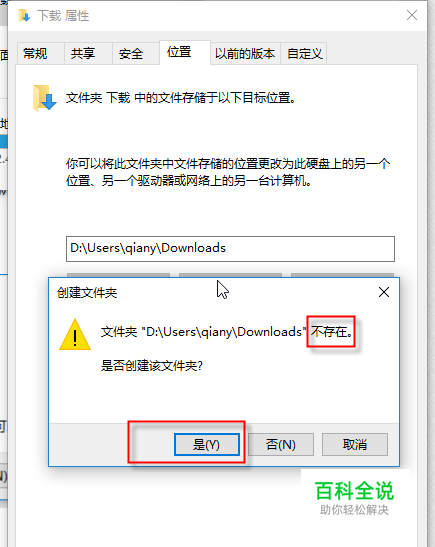Image resolution: width=435 pixels, height=547 pixels.
Task: Click the D:\Users\qiany\Downloads path field
Action: coord(230,249)
